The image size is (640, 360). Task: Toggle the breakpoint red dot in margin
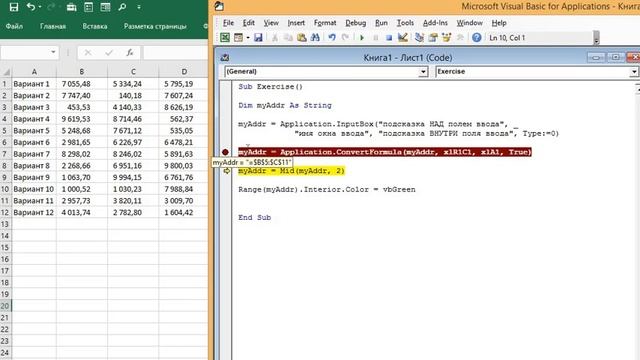pos(225,152)
